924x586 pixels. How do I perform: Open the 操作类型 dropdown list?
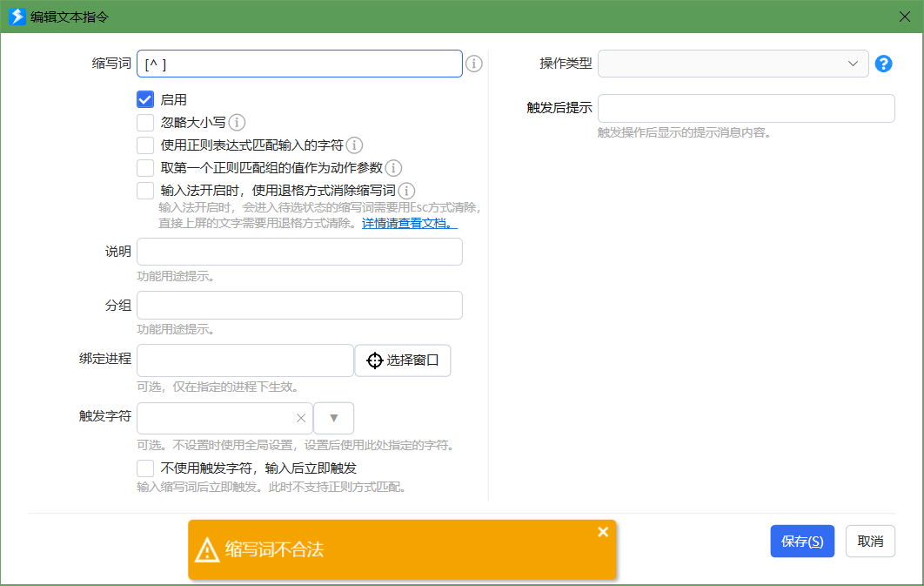[733, 64]
